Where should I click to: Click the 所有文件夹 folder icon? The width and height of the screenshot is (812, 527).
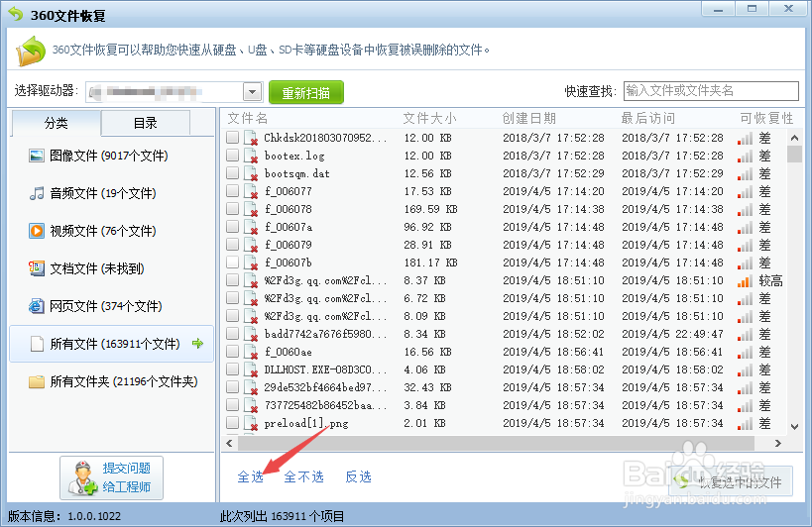click(37, 381)
